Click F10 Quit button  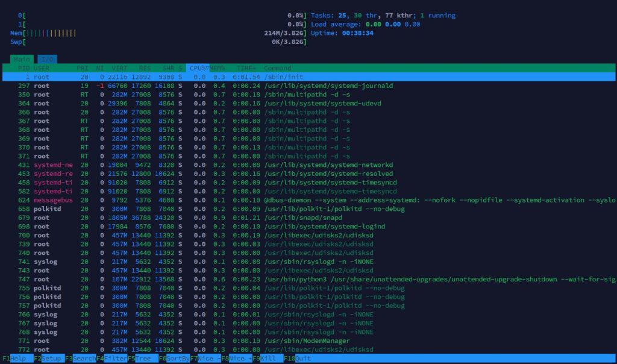(299, 358)
